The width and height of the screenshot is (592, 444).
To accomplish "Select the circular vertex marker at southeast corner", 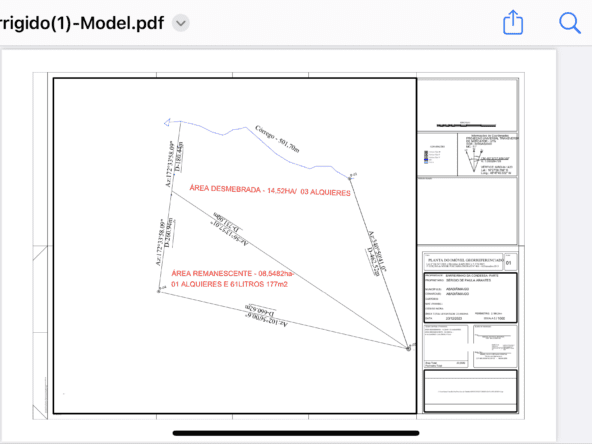I will (408, 348).
